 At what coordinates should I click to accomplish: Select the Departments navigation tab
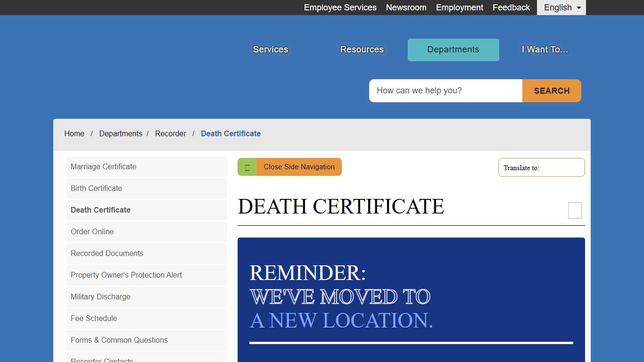453,49
